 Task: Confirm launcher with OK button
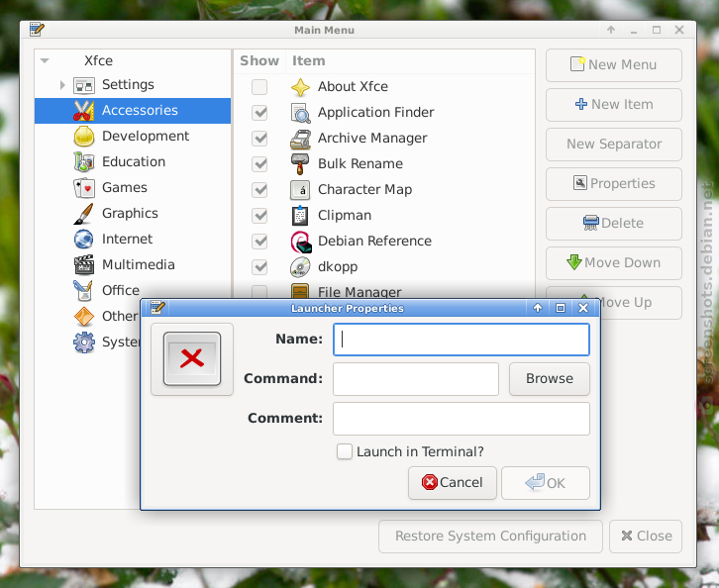546,483
